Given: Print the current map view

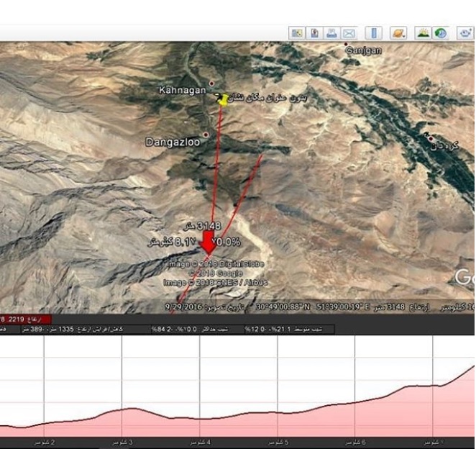Looking at the screenshot, I should [331, 33].
